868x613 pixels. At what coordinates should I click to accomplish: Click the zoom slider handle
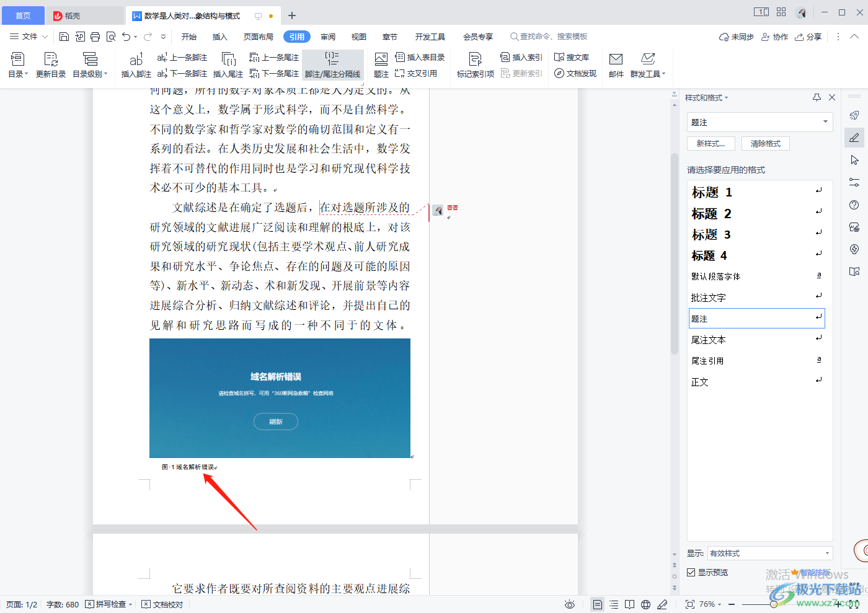774,604
